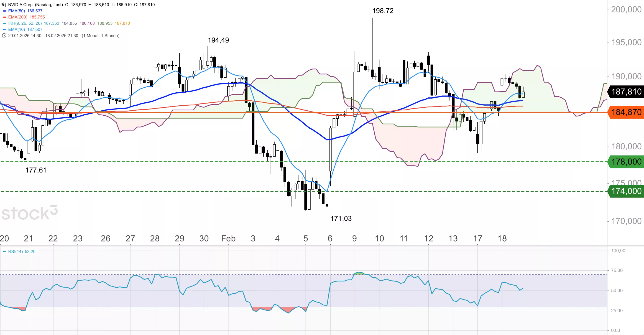Click the clock icon before the date range
The height and width of the screenshot is (335, 644).
coord(4,36)
